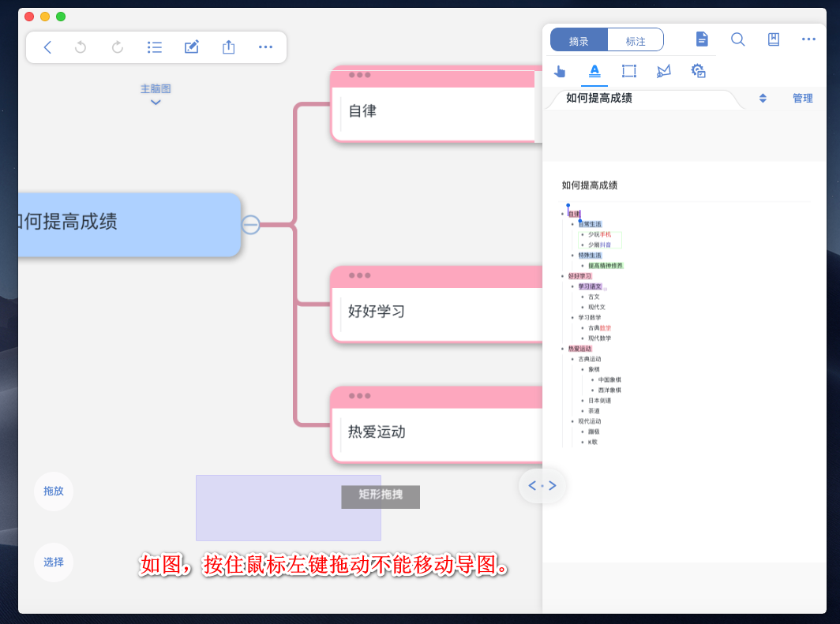Select the text highlight tool
Image resolution: width=840 pixels, height=624 pixels.
click(594, 71)
